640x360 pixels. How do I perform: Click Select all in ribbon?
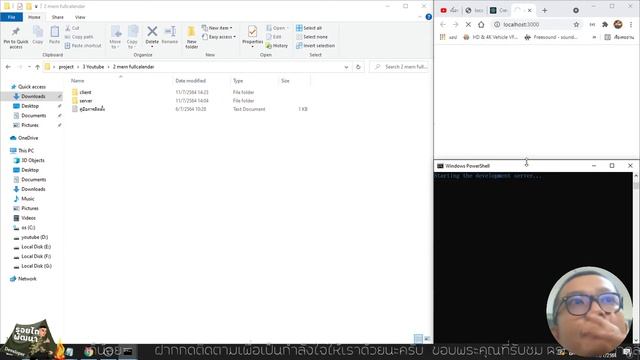[x=309, y=28]
